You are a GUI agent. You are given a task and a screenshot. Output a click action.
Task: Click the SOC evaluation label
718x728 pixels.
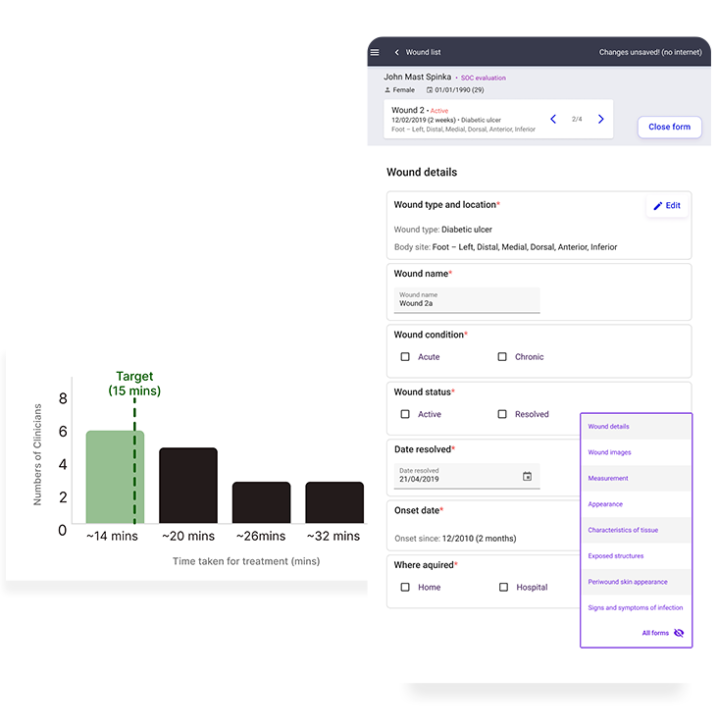[x=484, y=78]
